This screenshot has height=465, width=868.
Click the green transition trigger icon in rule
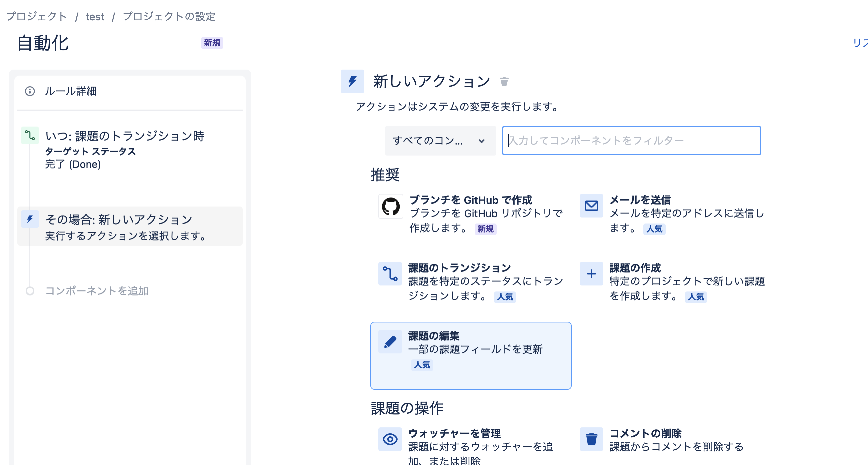(30, 136)
